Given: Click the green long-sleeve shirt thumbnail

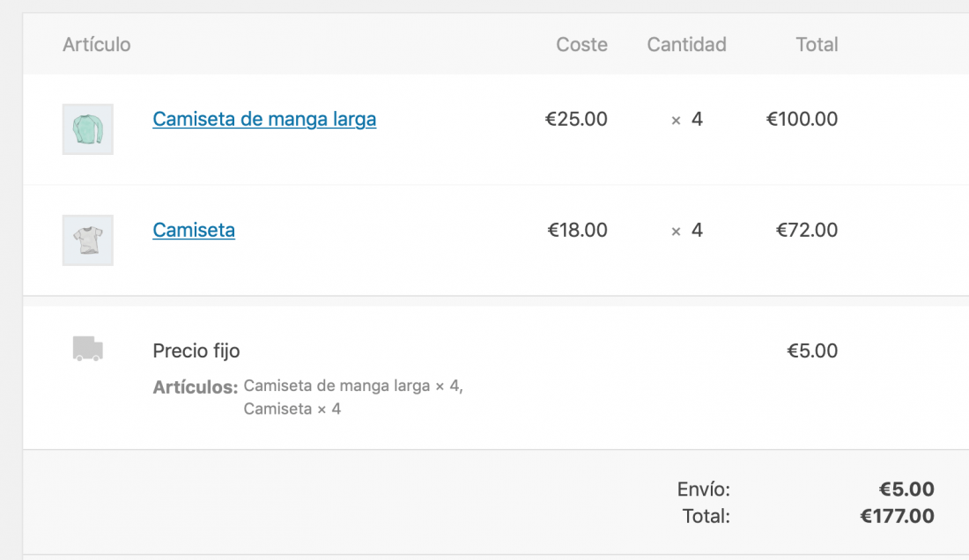Looking at the screenshot, I should 88,129.
